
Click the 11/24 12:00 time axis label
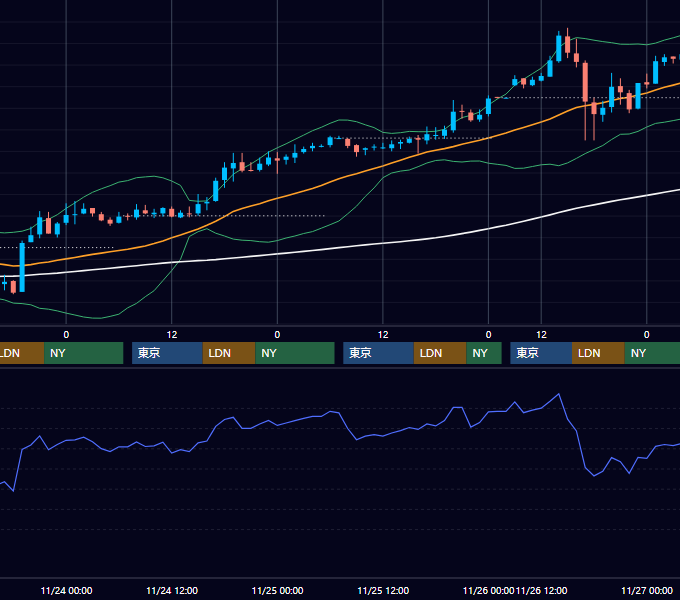[172, 590]
